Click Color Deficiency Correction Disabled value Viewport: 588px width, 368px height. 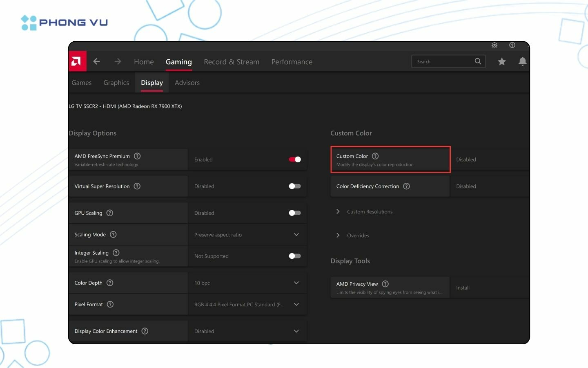pyautogui.click(x=466, y=186)
